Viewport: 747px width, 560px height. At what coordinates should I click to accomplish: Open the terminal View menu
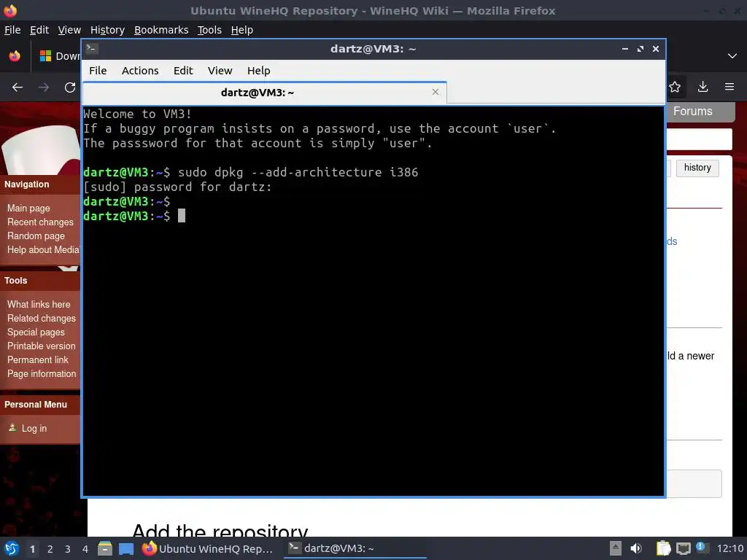coord(220,71)
